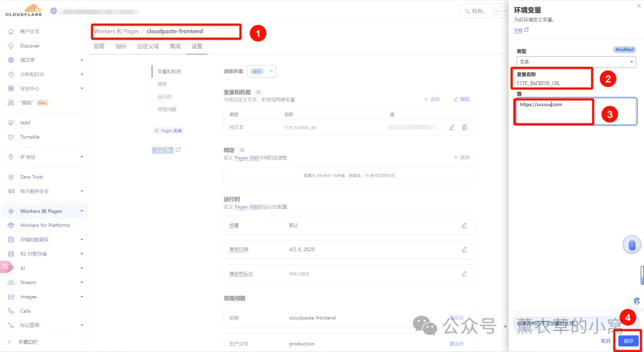Edit the VITE_BACKEND_URL row with pencil icon
The width and height of the screenshot is (644, 352).
452,127
